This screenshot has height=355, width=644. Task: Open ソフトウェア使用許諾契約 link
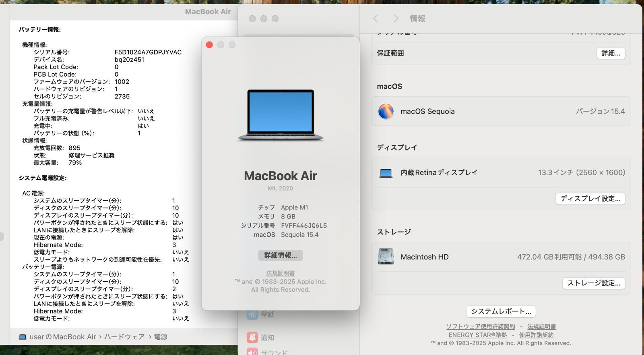[481, 326]
